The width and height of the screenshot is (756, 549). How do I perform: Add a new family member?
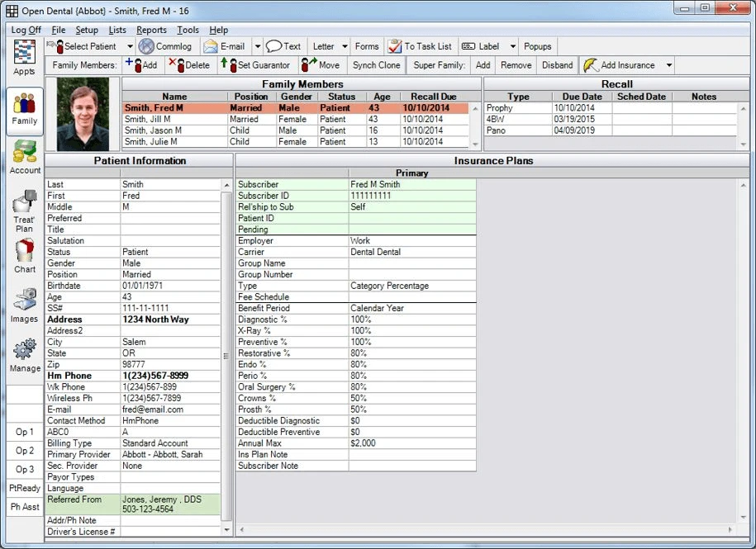[x=141, y=65]
